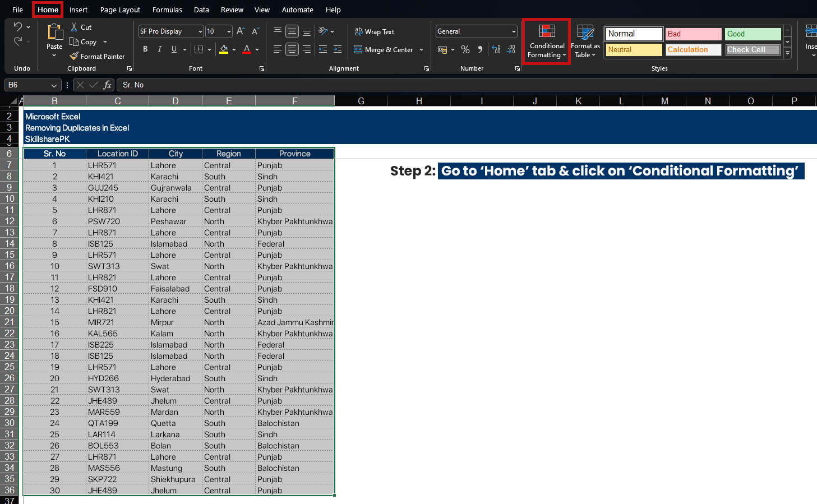
Task: Apply the yellow fill color bucket
Action: pos(224,49)
